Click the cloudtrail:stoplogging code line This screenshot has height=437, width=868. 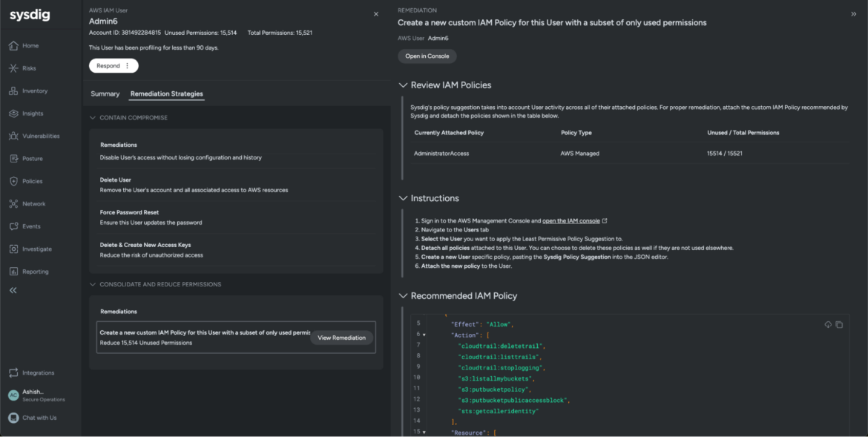point(502,368)
